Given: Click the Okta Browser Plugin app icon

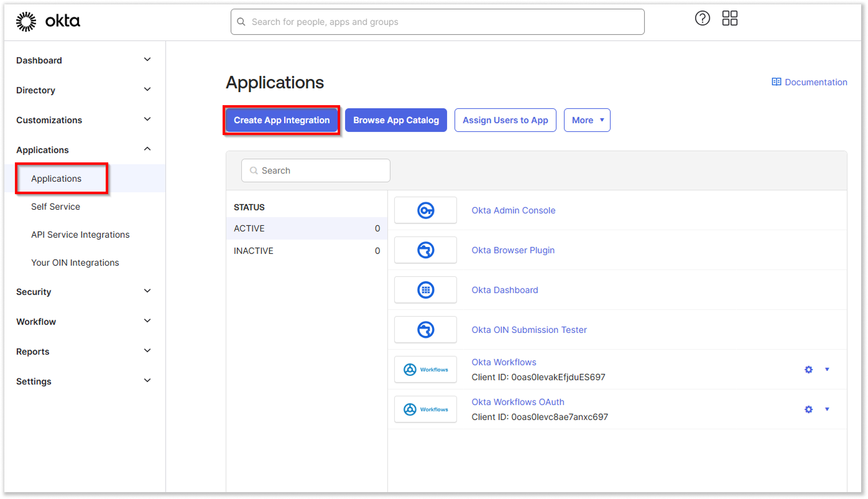Looking at the screenshot, I should 426,250.
